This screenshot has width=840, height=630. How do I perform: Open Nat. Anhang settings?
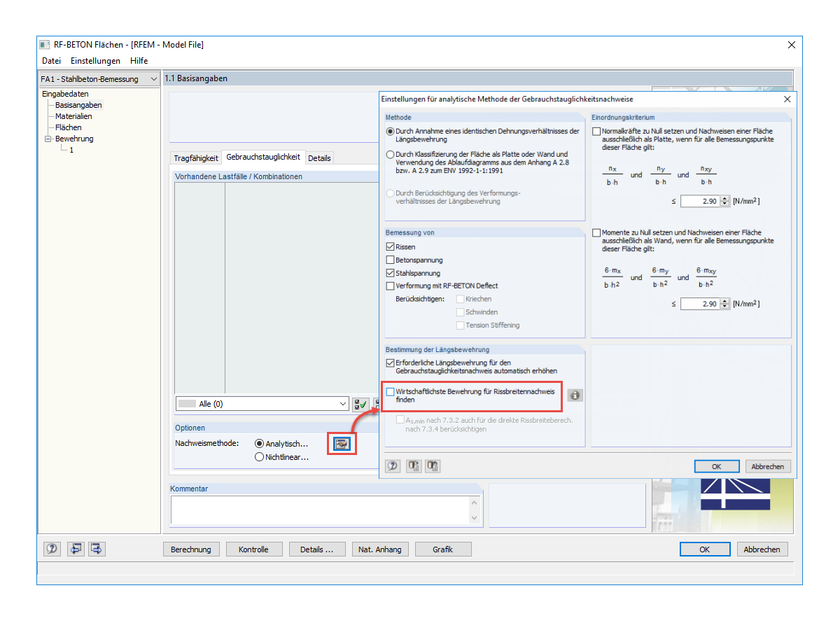[x=380, y=549]
